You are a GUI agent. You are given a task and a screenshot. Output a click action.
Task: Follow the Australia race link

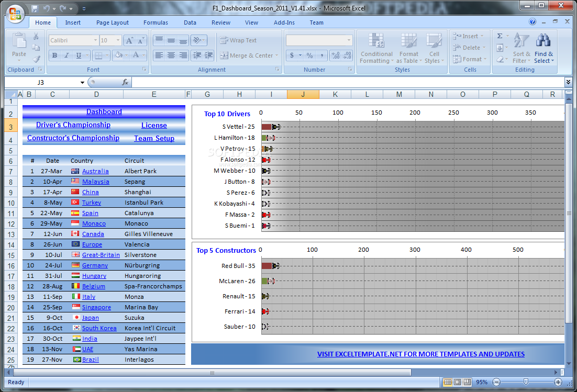tap(95, 171)
